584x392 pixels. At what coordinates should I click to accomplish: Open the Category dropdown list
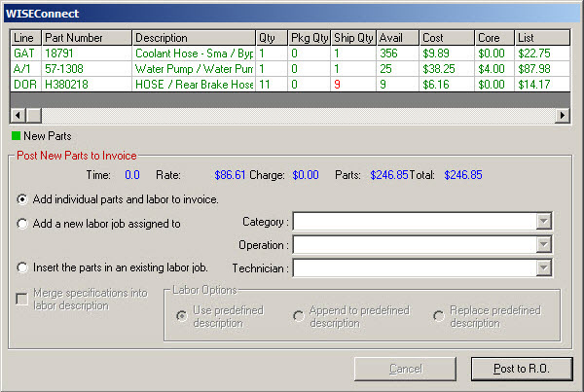tap(543, 222)
